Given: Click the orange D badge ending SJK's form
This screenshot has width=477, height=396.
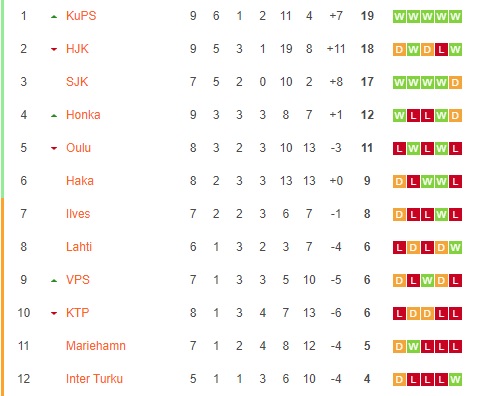Looking at the screenshot, I should coord(455,83).
